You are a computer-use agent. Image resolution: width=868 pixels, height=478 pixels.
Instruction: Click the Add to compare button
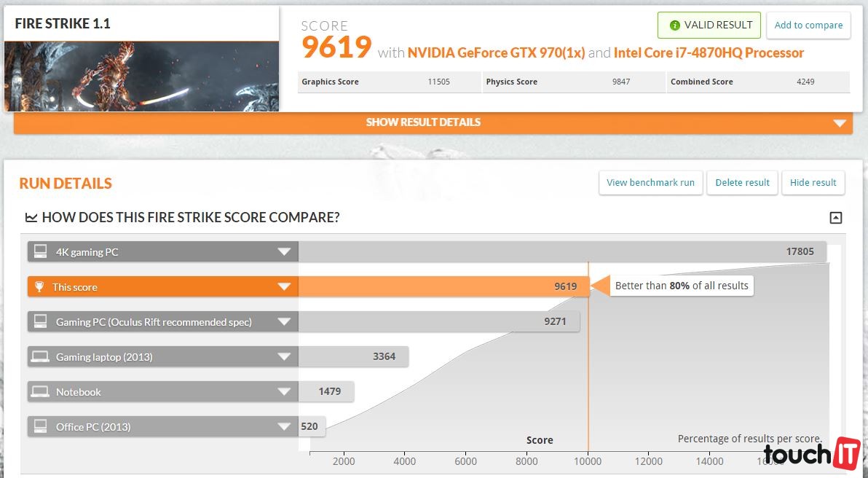[808, 26]
